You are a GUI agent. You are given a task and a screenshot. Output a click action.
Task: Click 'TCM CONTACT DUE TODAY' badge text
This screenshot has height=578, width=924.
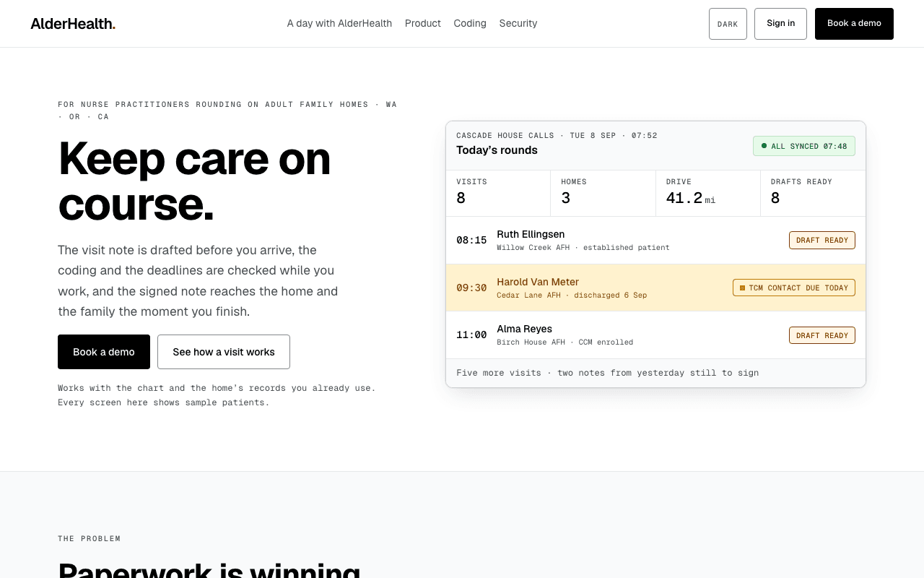click(x=798, y=288)
